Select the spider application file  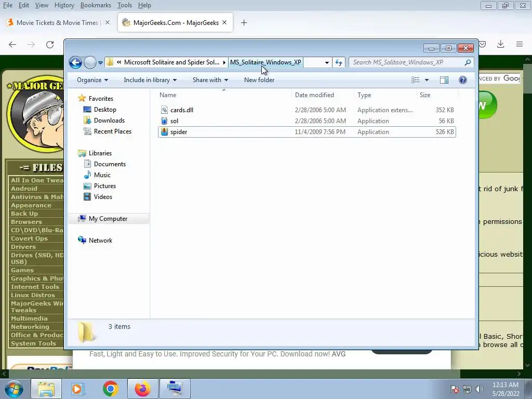click(307, 131)
